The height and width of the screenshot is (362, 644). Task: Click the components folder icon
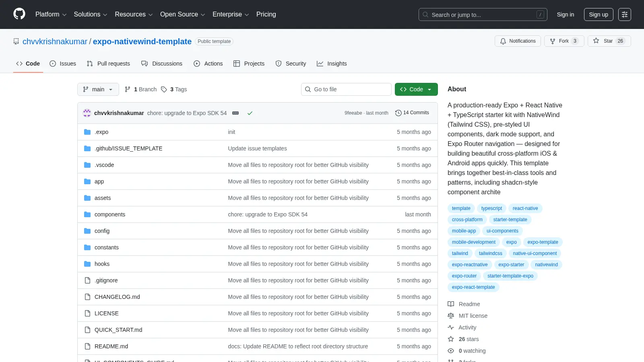pos(87,214)
